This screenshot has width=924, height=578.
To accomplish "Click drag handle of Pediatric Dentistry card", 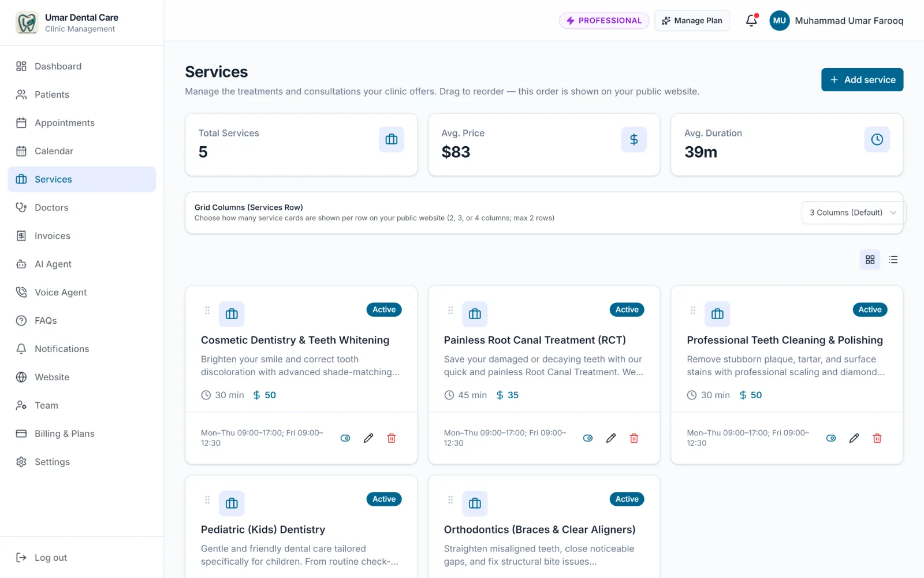I will [207, 500].
